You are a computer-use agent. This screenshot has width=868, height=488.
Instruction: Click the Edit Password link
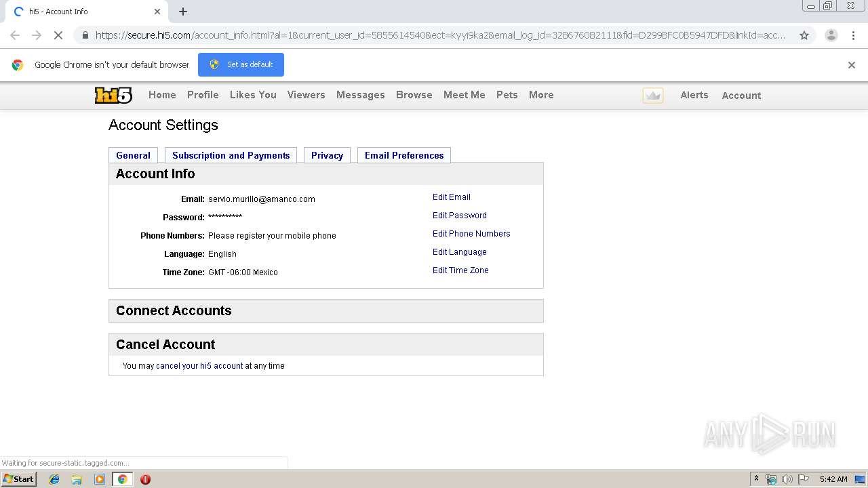pyautogui.click(x=460, y=216)
